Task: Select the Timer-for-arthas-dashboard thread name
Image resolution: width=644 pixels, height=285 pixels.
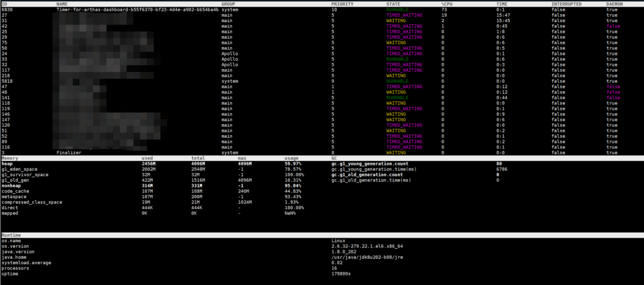Action: (x=138, y=9)
